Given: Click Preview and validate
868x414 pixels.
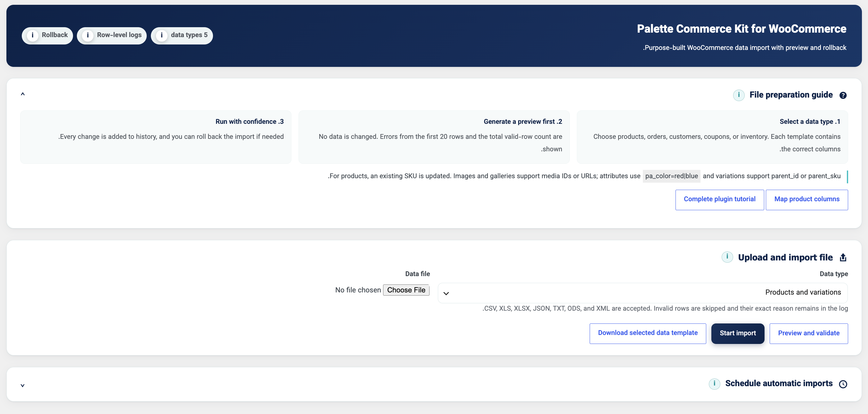Looking at the screenshot, I should [x=809, y=333].
